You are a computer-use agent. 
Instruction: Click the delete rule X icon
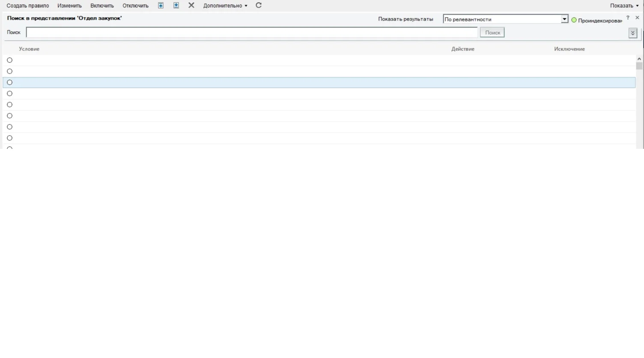point(191,6)
